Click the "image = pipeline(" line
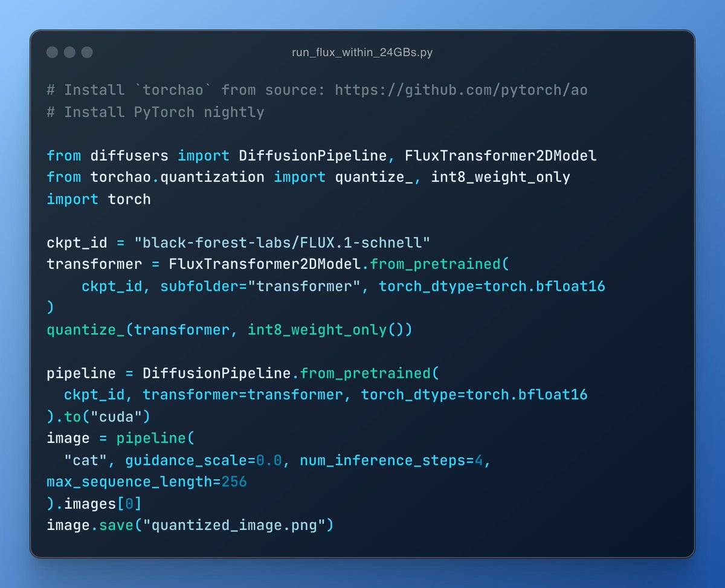The height and width of the screenshot is (588, 725). click(x=120, y=439)
